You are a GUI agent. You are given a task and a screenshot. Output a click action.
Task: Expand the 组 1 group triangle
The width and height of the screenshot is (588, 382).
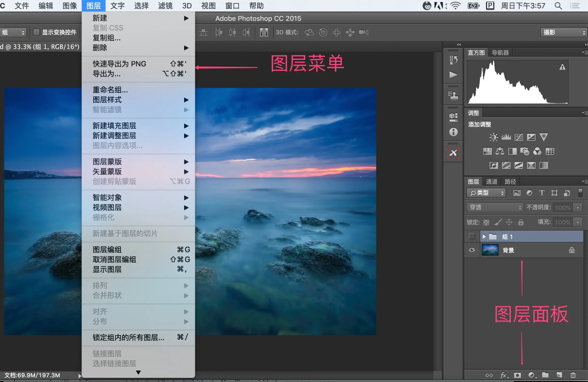(484, 237)
